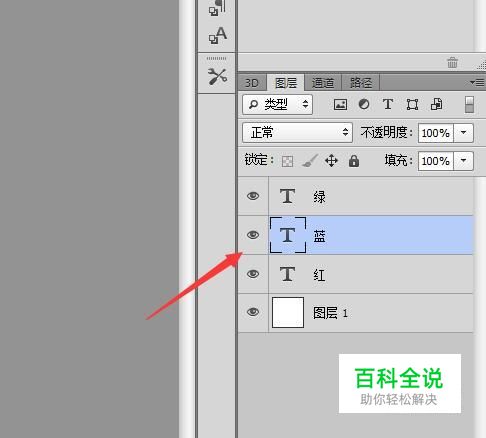Image resolution: width=486 pixels, height=438 pixels.
Task: Lock image pixels brush icon
Action: (310, 161)
